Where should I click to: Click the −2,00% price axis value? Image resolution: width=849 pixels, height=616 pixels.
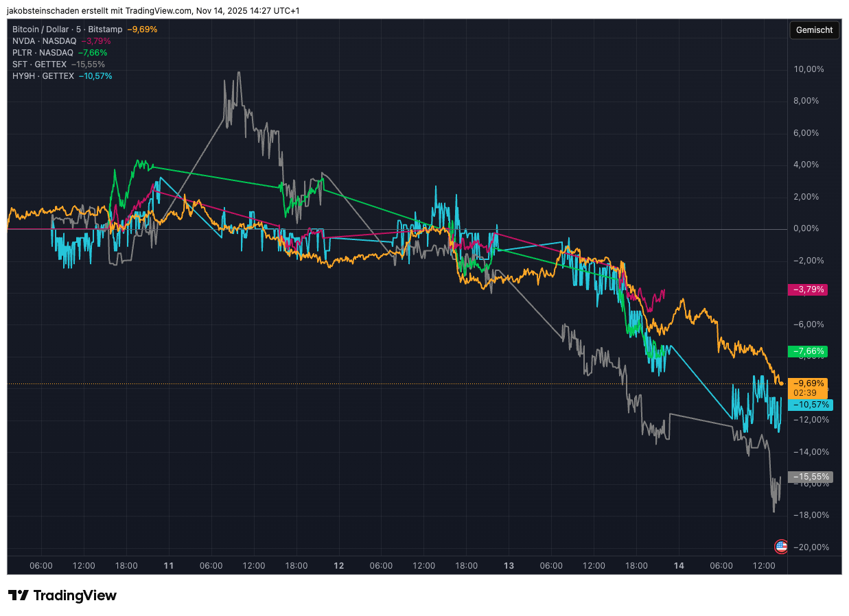[x=809, y=261]
